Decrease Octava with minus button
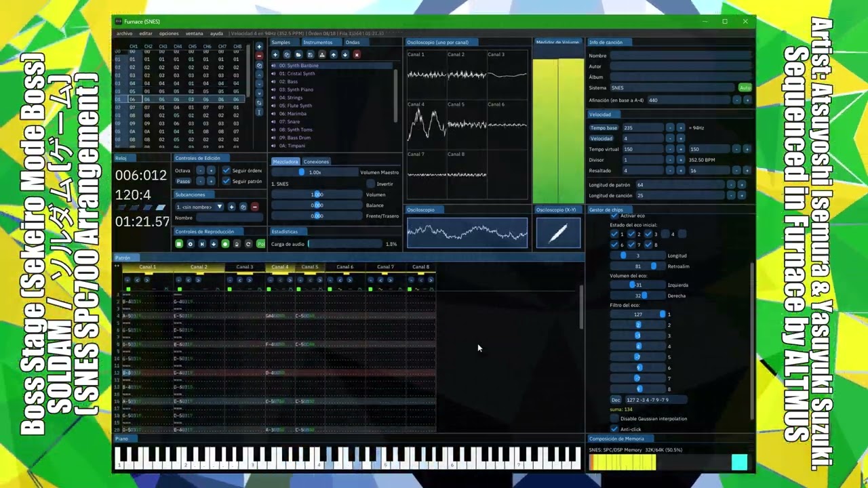 click(201, 171)
